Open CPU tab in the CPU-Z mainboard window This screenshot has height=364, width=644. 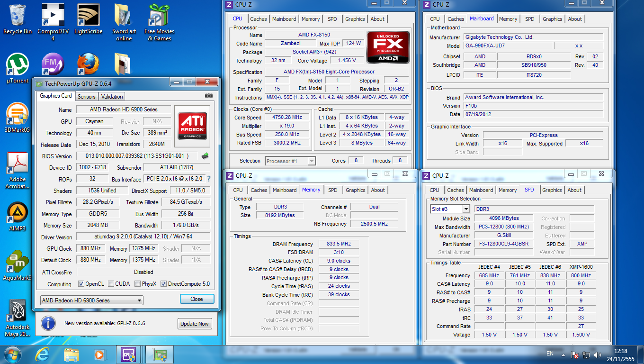[x=435, y=19]
